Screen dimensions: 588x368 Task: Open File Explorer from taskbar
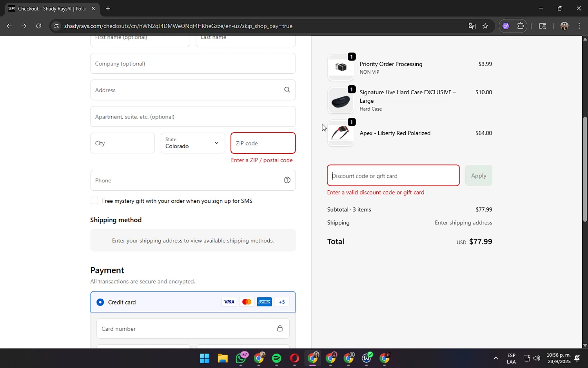pos(223,358)
